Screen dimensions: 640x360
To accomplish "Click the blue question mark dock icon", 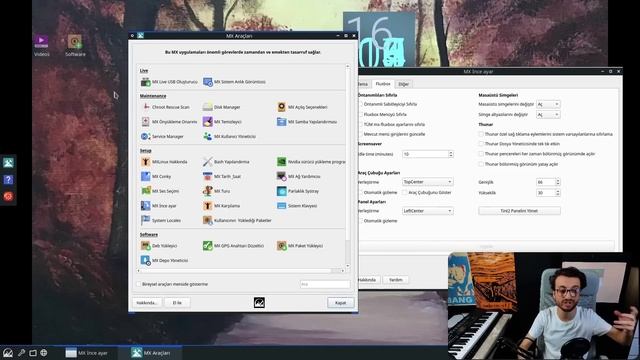I will point(8,180).
